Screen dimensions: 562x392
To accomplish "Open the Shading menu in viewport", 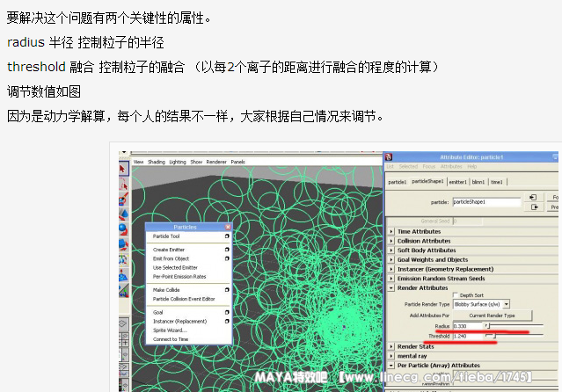I will coord(156,162).
